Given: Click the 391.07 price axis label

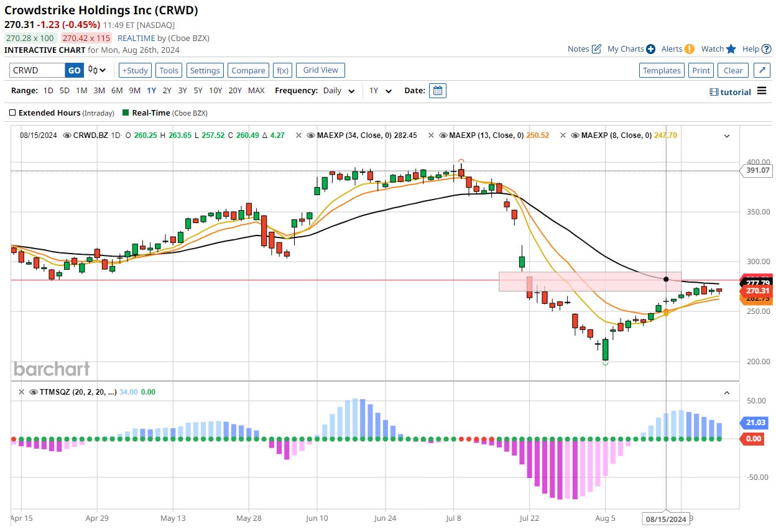Looking at the screenshot, I should pos(757,170).
